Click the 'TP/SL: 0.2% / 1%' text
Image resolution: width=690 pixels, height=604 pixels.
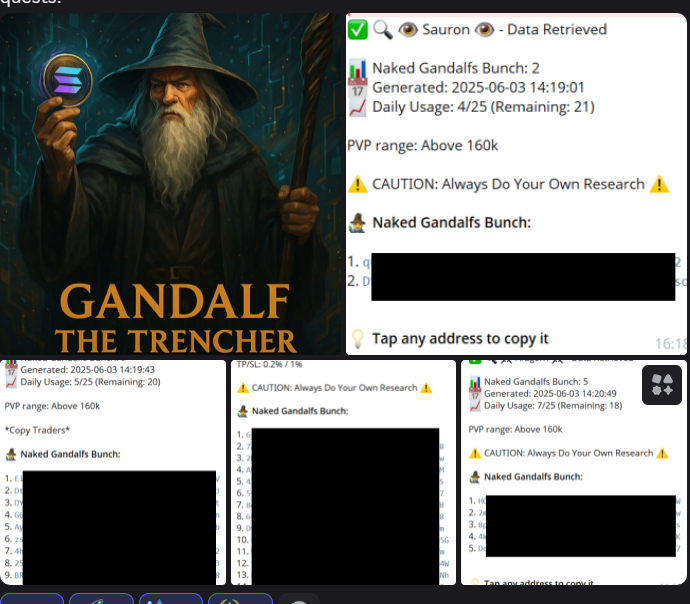click(269, 364)
